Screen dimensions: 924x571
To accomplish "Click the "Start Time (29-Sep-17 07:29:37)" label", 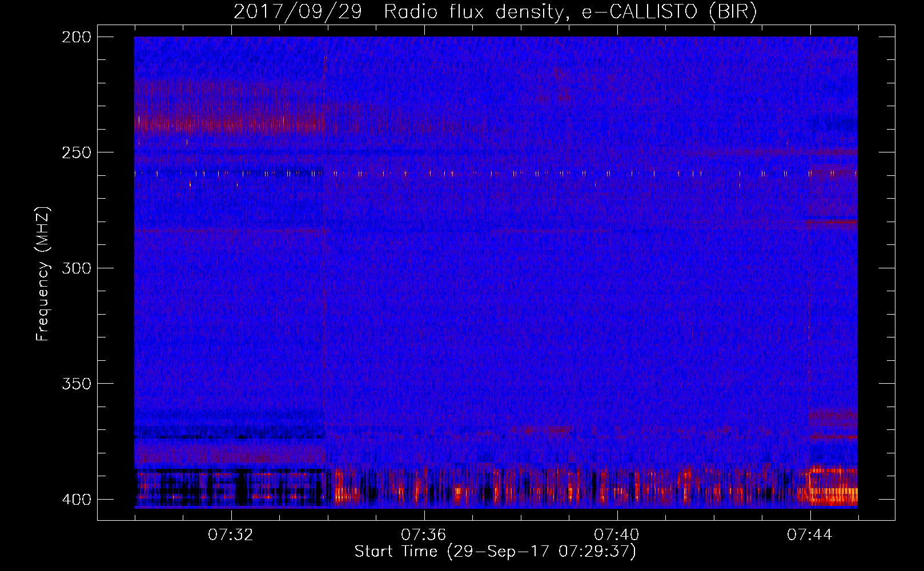I will tap(495, 552).
